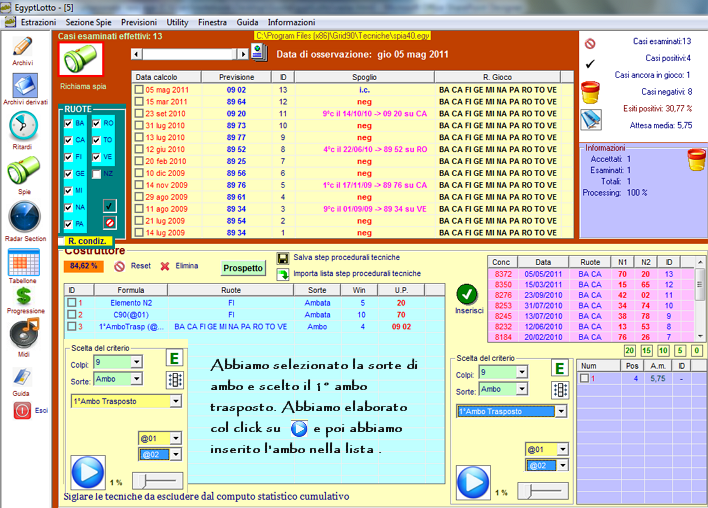The height and width of the screenshot is (508, 708).
Task: Adjust the left 1 % slider
Action: point(157,481)
